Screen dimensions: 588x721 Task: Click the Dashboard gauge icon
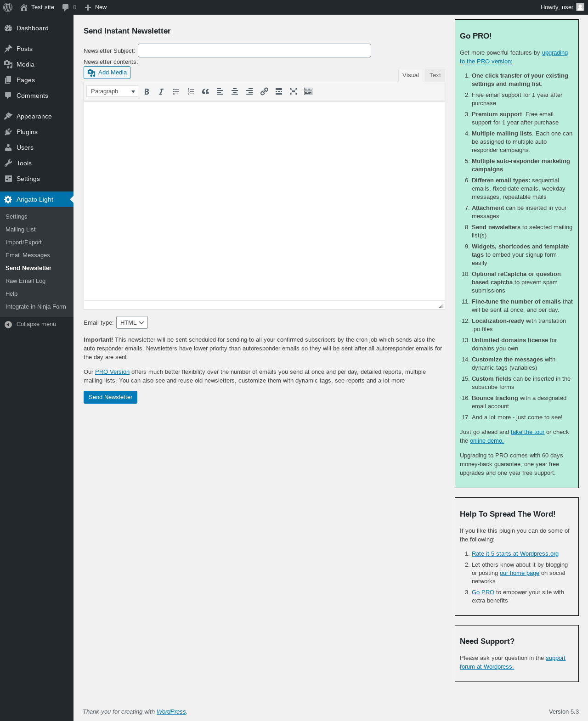[8, 28]
